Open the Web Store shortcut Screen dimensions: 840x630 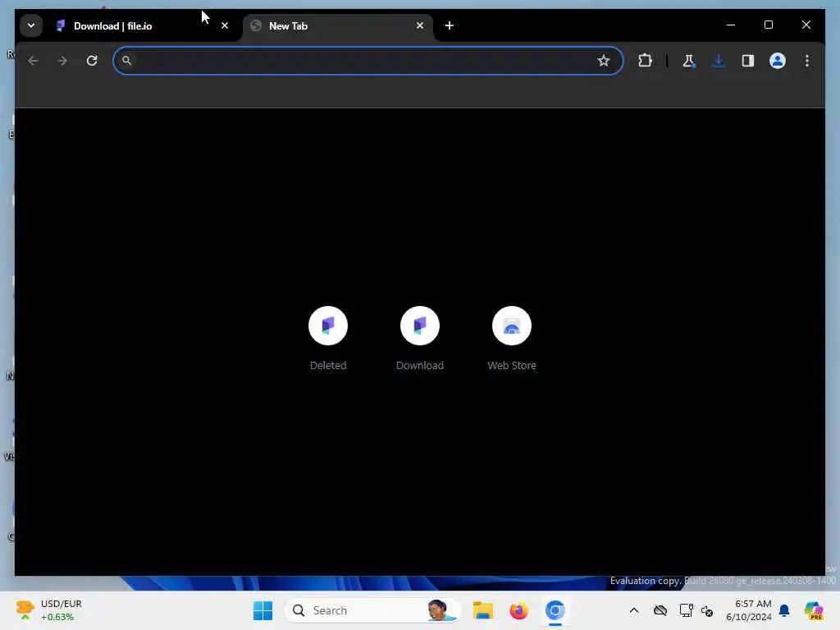point(512,339)
